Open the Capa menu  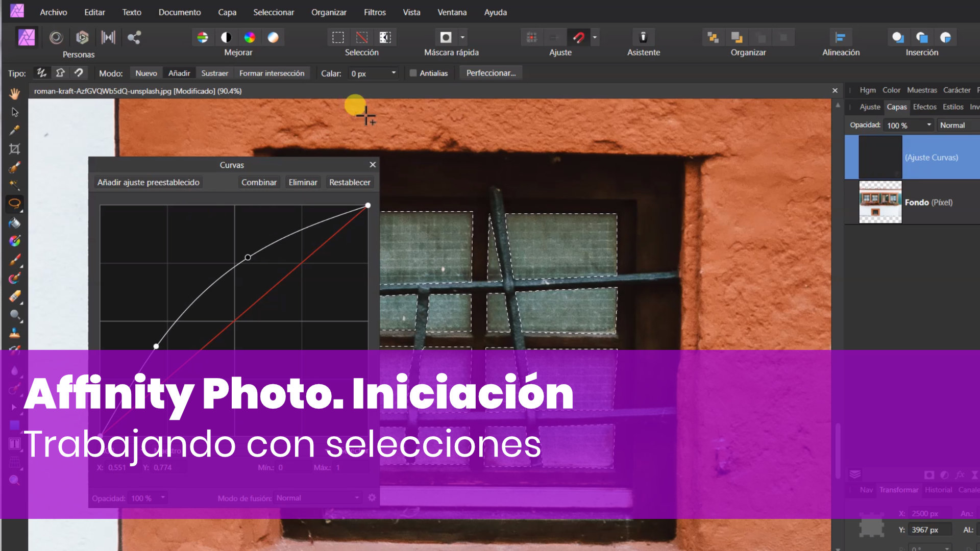[x=227, y=12]
